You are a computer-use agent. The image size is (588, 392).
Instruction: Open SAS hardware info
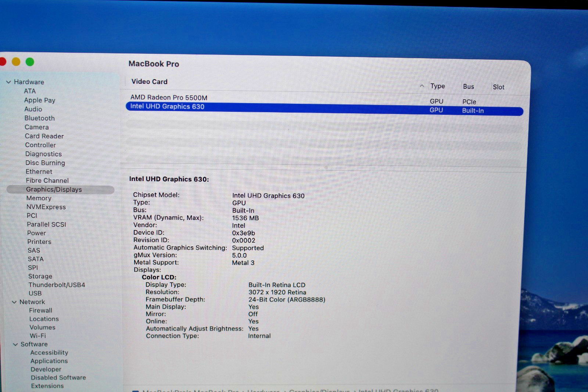[x=34, y=250]
